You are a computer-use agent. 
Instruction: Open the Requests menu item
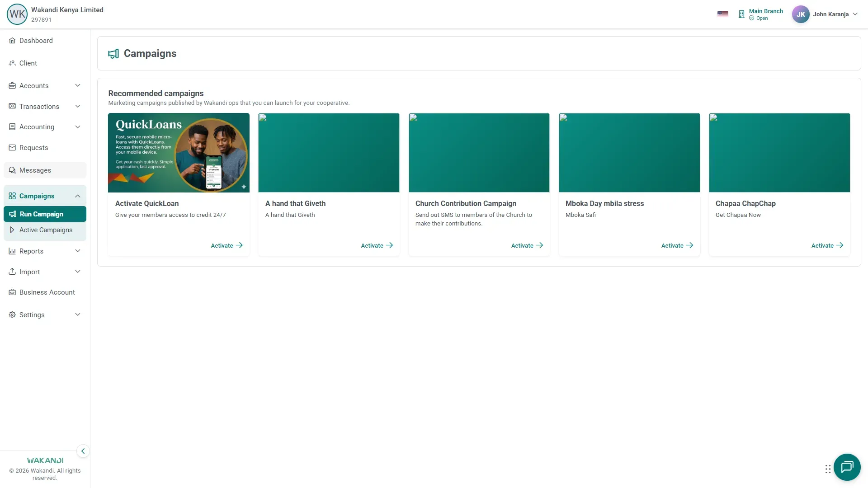coord(45,148)
